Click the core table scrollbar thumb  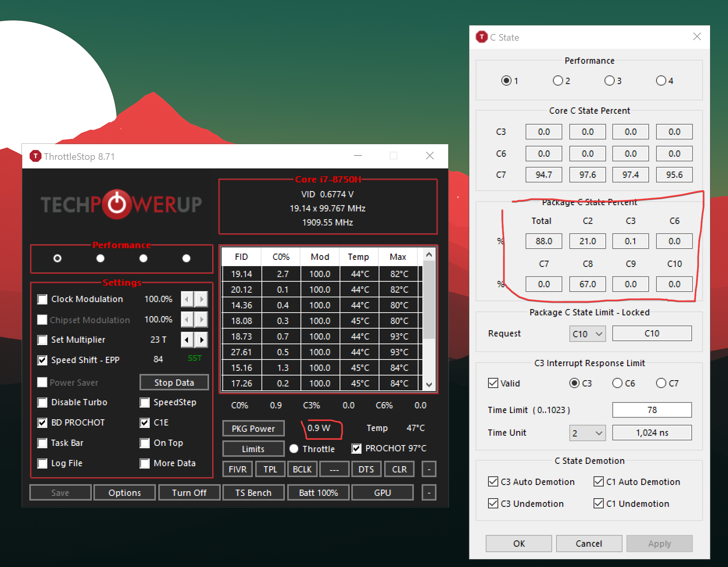click(429, 300)
